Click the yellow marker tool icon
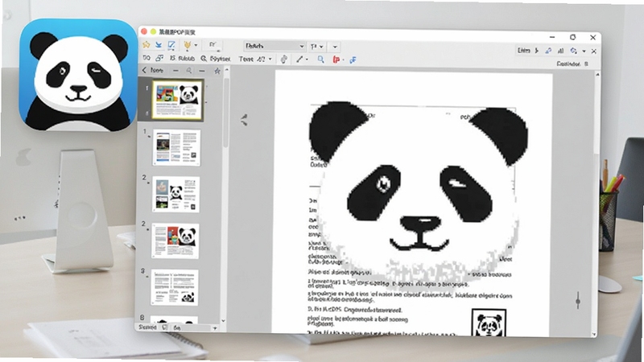644x362 pixels. 188,45
